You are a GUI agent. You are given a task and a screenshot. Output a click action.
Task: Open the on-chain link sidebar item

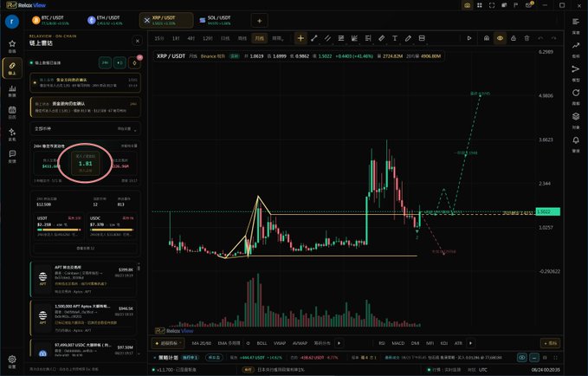pos(12,68)
